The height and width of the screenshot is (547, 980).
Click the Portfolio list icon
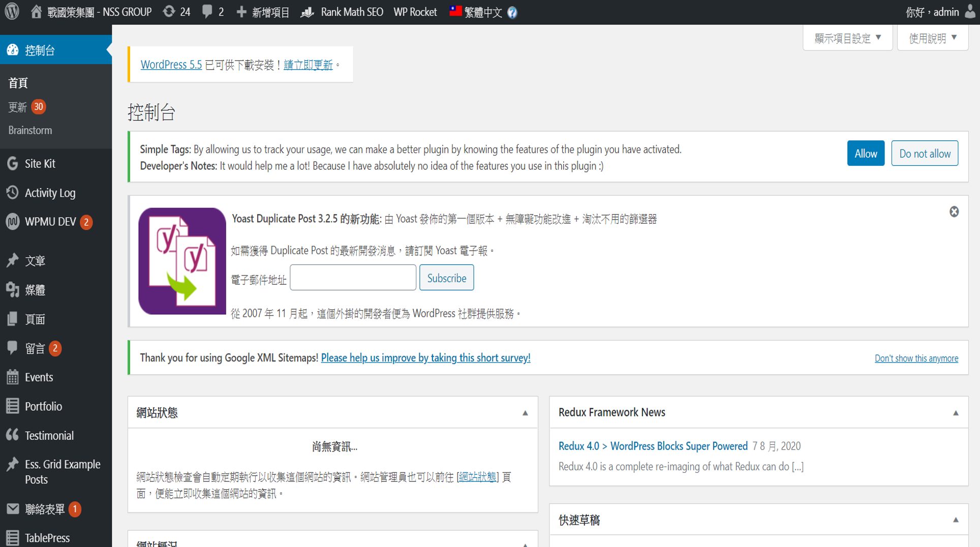coord(13,406)
